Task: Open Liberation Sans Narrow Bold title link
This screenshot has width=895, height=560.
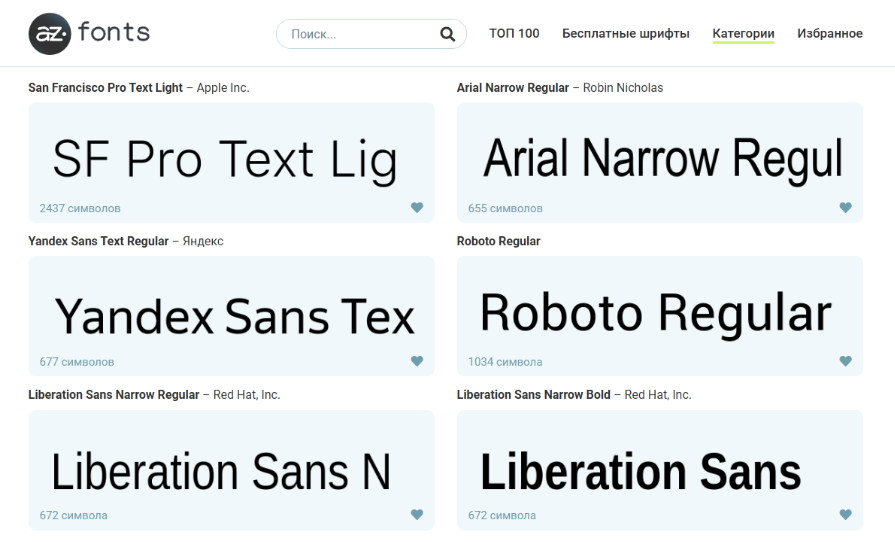Action: 534,395
